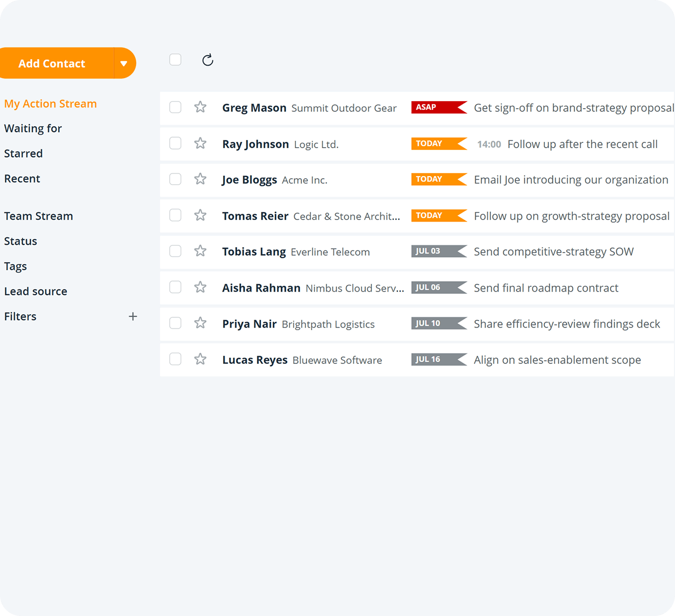Star the Greg Mason contact
The width and height of the screenshot is (675, 616).
pos(200,107)
